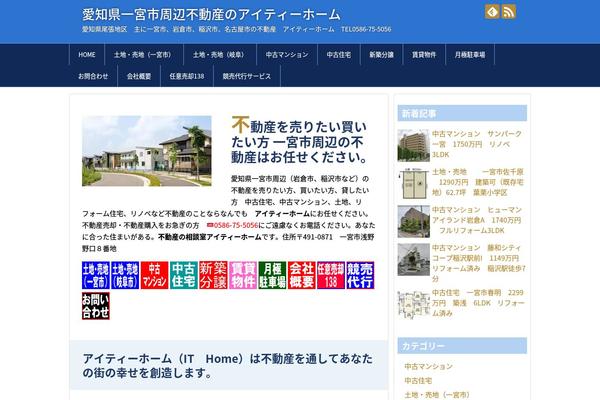This screenshot has height=400, width=600.
Task: Select 新築分譲 in the navigation bar
Action: pyautogui.click(x=382, y=55)
